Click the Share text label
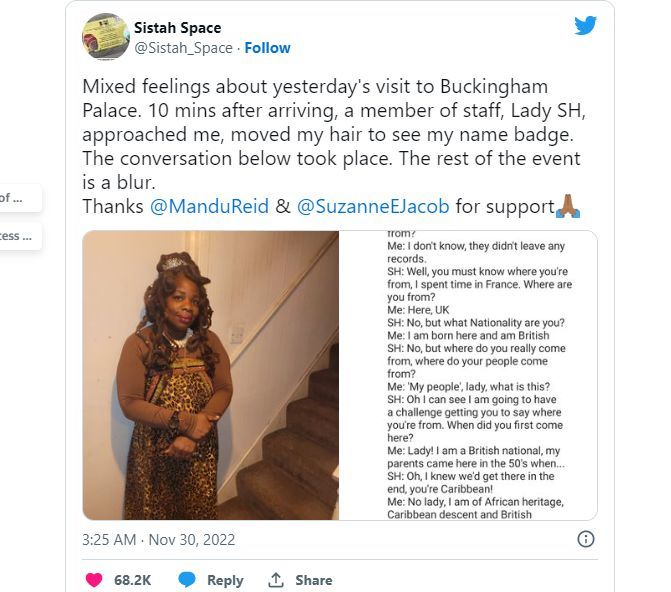Screen dimensions: 671x592 pyautogui.click(x=314, y=580)
